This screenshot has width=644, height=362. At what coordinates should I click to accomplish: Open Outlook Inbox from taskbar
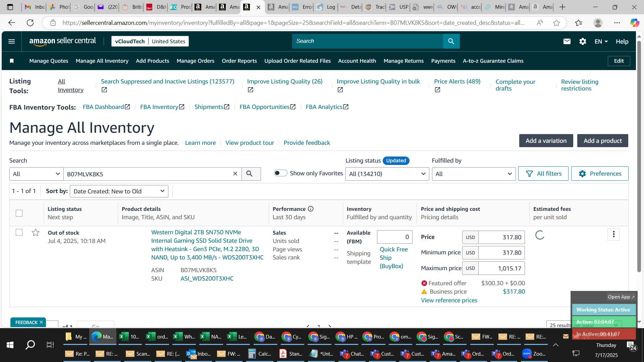point(199,354)
